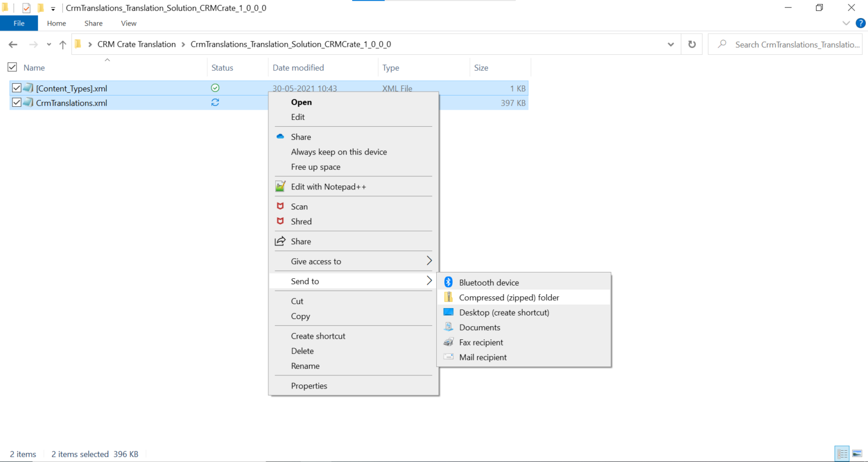Viewport: 868px width, 462px height.
Task: Open the address bar history dropdown
Action: [x=670, y=44]
